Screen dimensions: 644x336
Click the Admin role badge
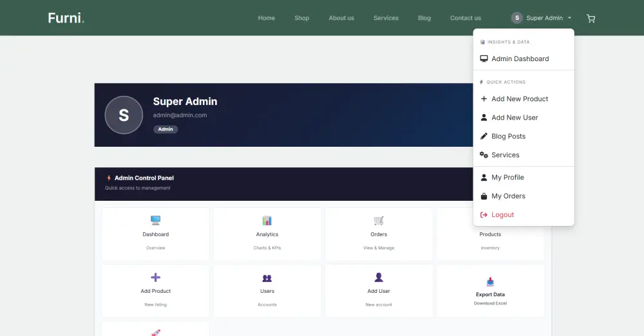click(x=166, y=129)
